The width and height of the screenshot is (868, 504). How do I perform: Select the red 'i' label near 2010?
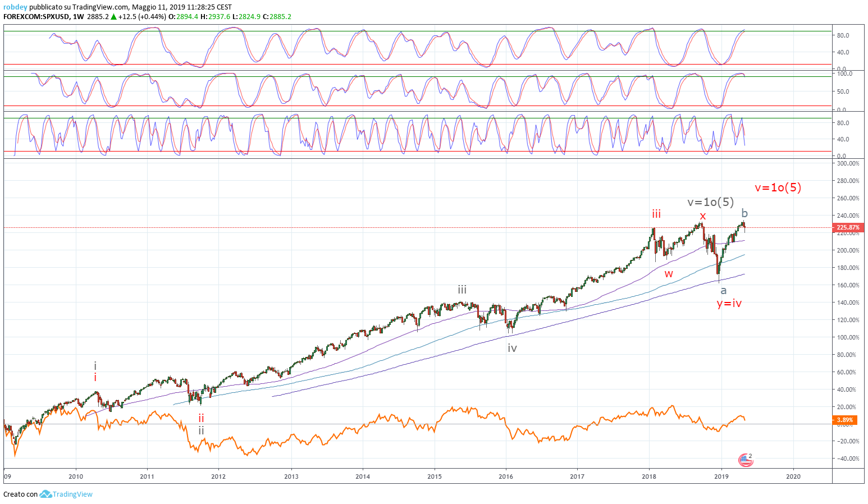[95, 378]
